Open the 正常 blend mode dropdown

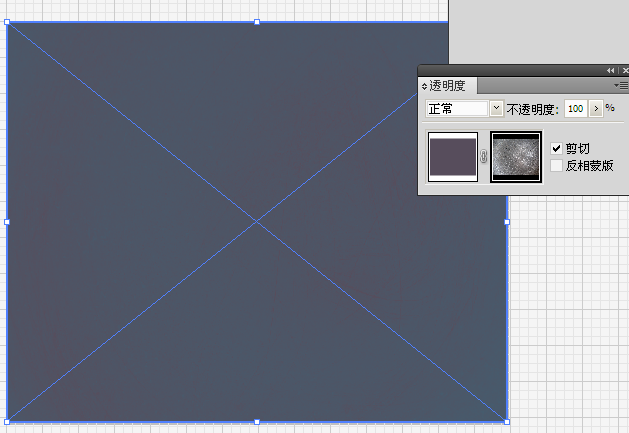click(496, 108)
